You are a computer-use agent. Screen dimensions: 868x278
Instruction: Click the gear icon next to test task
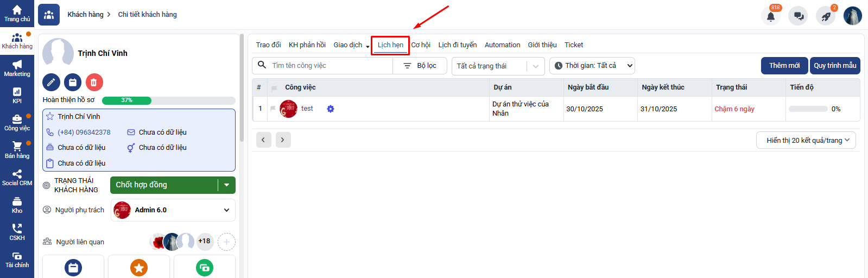(x=330, y=109)
